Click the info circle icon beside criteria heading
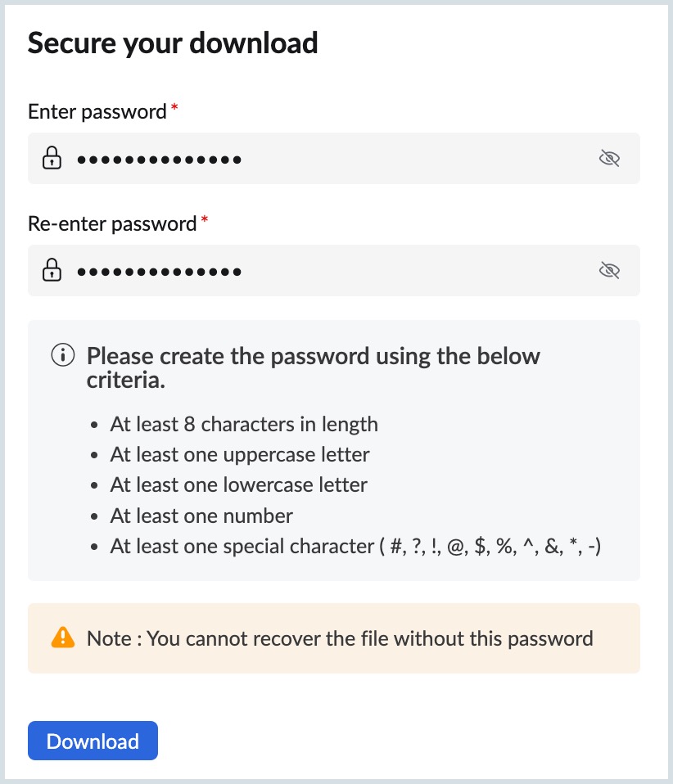673x784 pixels. tap(63, 355)
